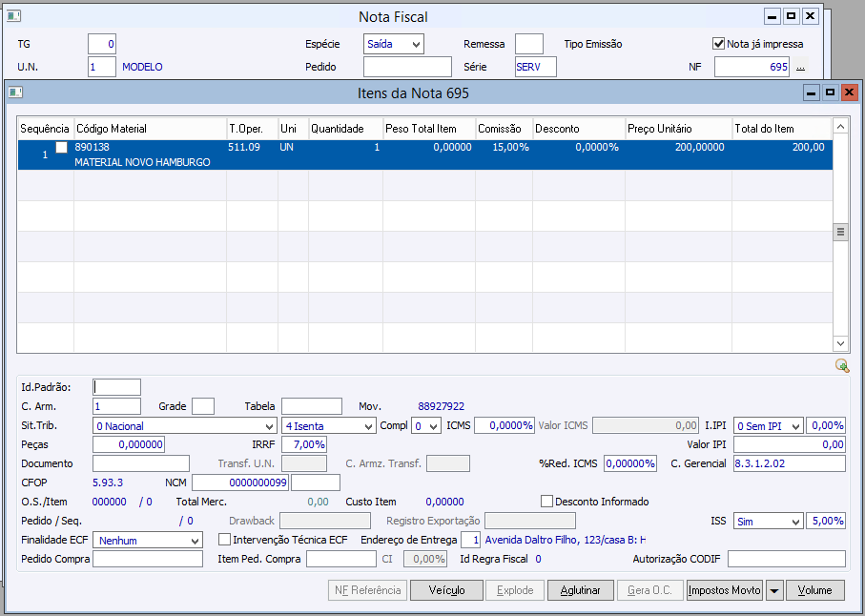The height and width of the screenshot is (616, 865).
Task: Click the Id.Padrão input field
Action: tap(117, 387)
